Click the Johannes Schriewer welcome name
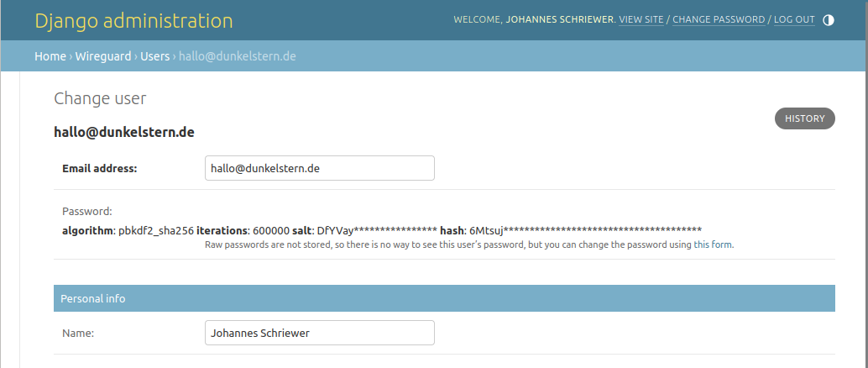The width and height of the screenshot is (868, 368). click(x=560, y=19)
